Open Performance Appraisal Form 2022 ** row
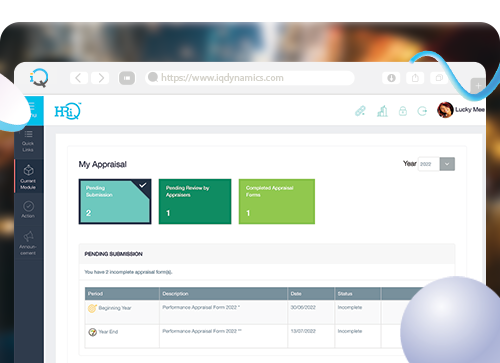Viewport: 500px width, 363px height. tap(202, 331)
